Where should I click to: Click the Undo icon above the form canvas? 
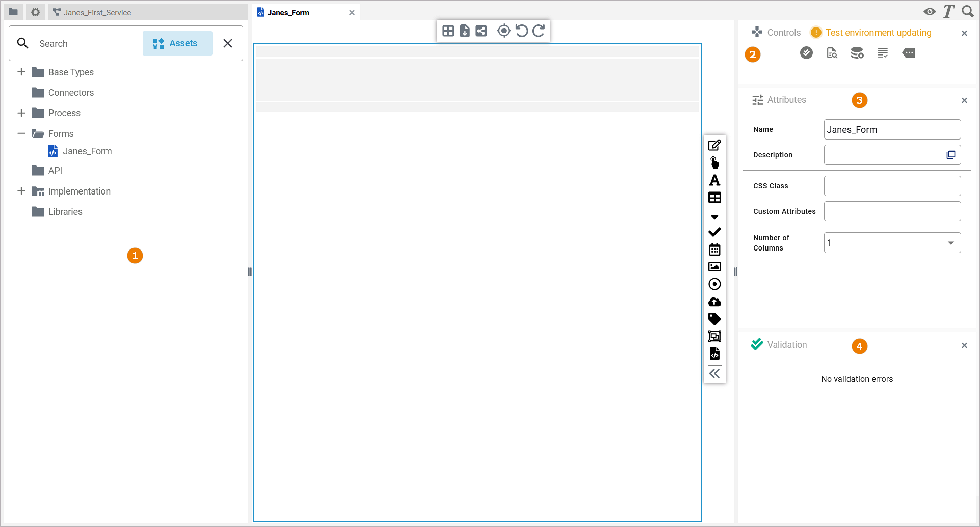click(x=521, y=31)
